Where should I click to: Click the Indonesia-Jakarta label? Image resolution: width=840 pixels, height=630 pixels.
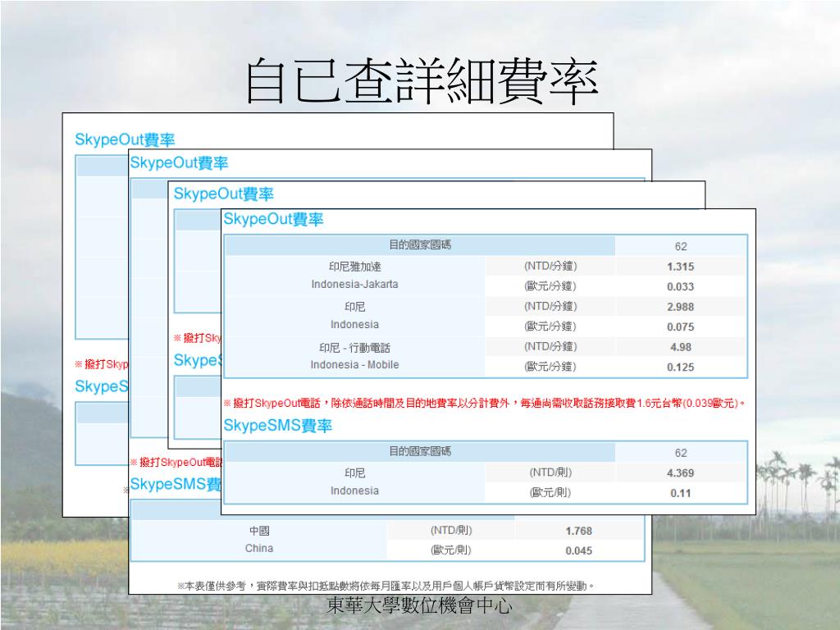tap(354, 285)
